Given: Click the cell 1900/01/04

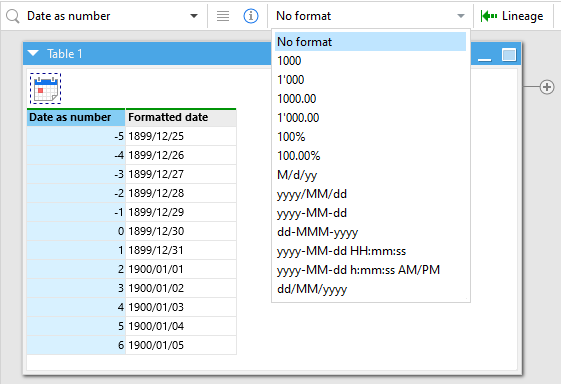Looking at the screenshot, I should [x=181, y=326].
